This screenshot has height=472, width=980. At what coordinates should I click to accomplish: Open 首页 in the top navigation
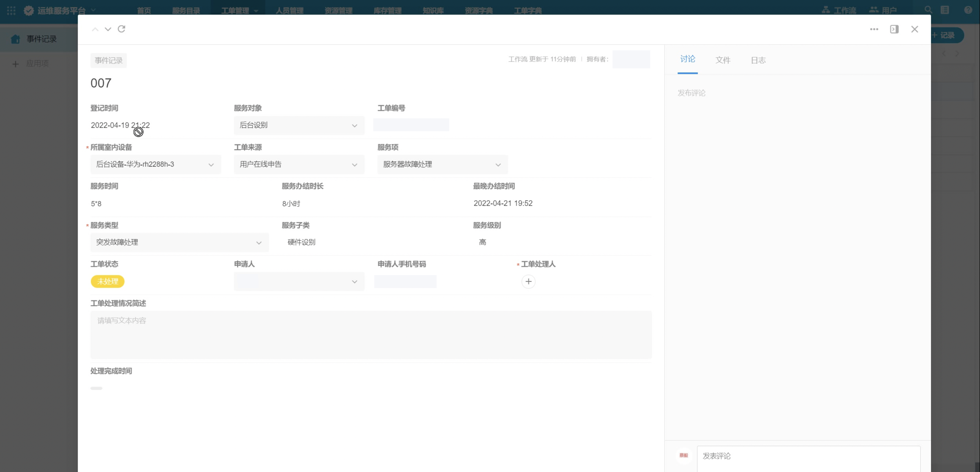(144, 11)
